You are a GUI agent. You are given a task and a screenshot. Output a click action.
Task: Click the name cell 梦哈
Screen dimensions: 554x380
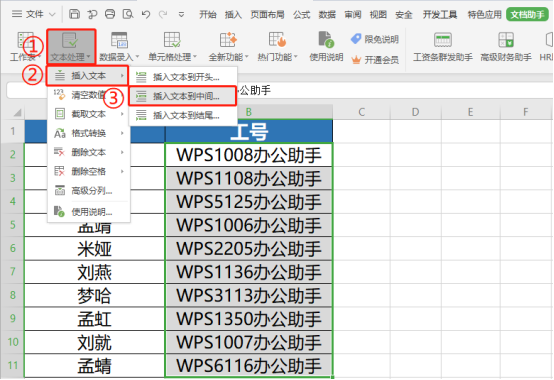pos(95,295)
